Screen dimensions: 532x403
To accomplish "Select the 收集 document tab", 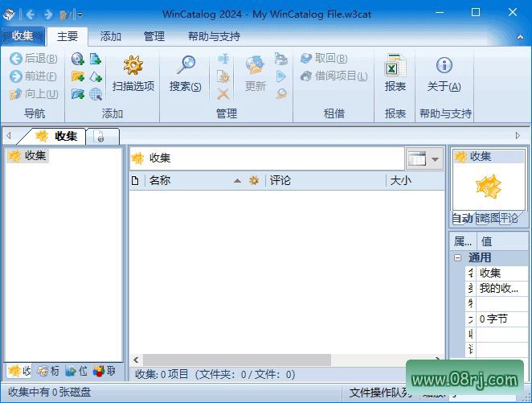I will 55,136.
